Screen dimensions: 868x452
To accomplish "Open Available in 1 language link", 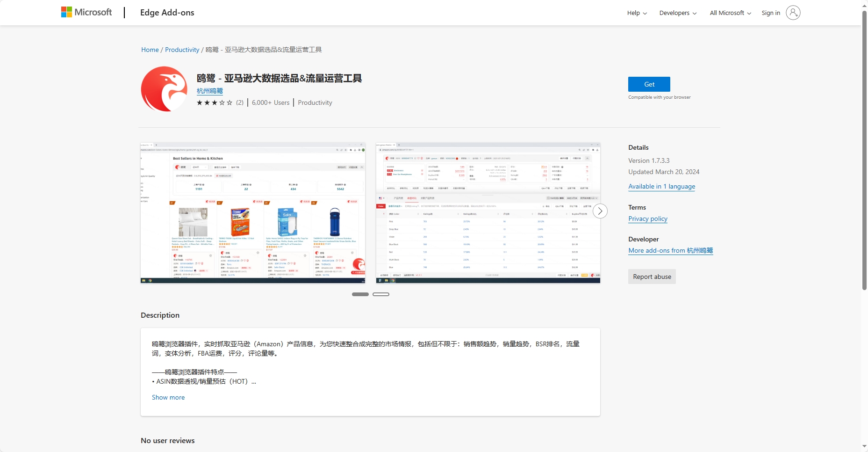I will click(x=662, y=186).
